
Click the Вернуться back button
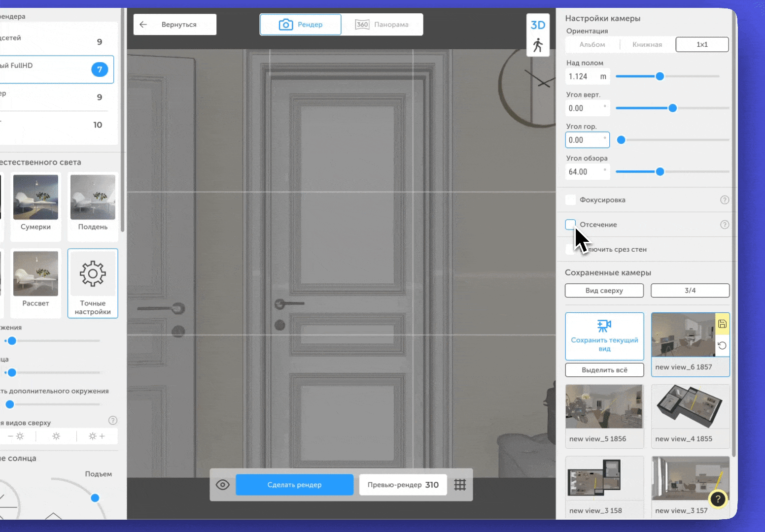[x=174, y=25]
